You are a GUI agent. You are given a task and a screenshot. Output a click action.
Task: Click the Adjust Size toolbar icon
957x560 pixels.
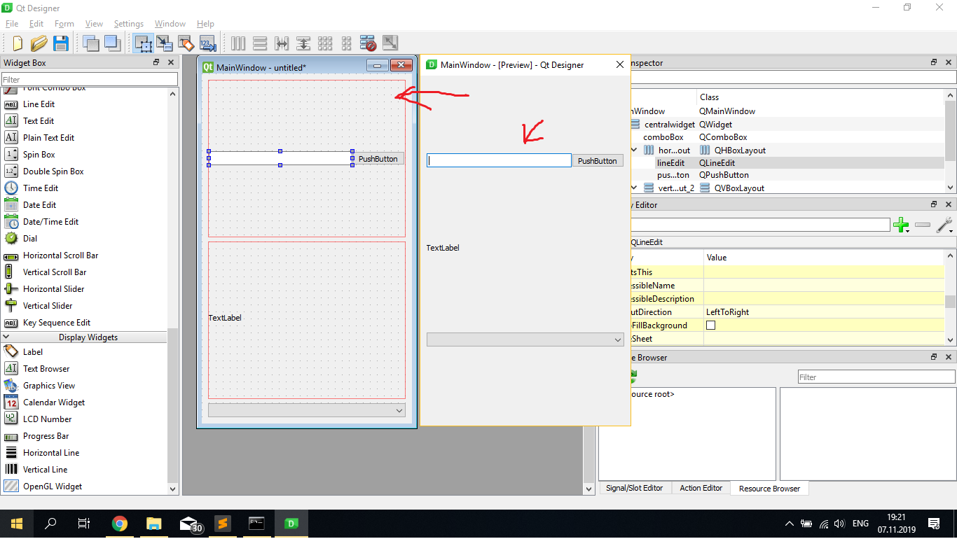390,43
